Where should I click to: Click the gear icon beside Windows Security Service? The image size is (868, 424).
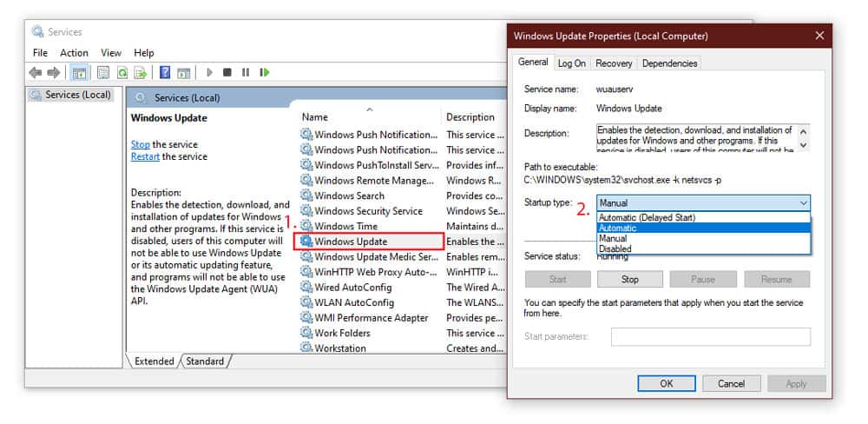(x=306, y=210)
